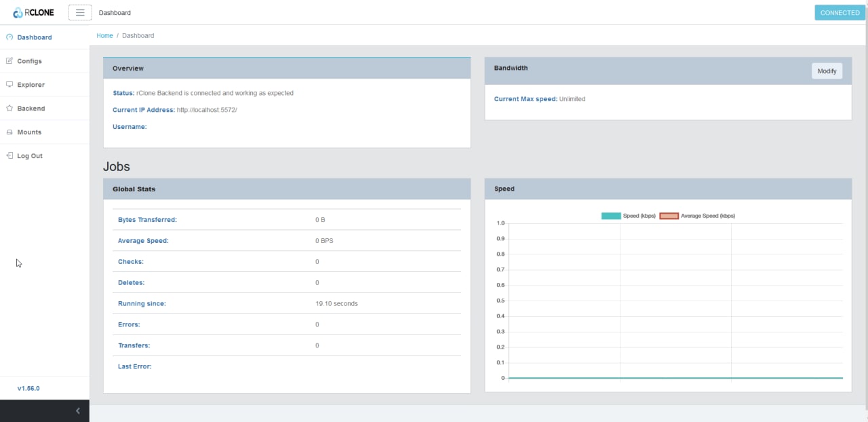The image size is (868, 422).
Task: Click the Mounts drive icon in sidebar
Action: tap(9, 132)
